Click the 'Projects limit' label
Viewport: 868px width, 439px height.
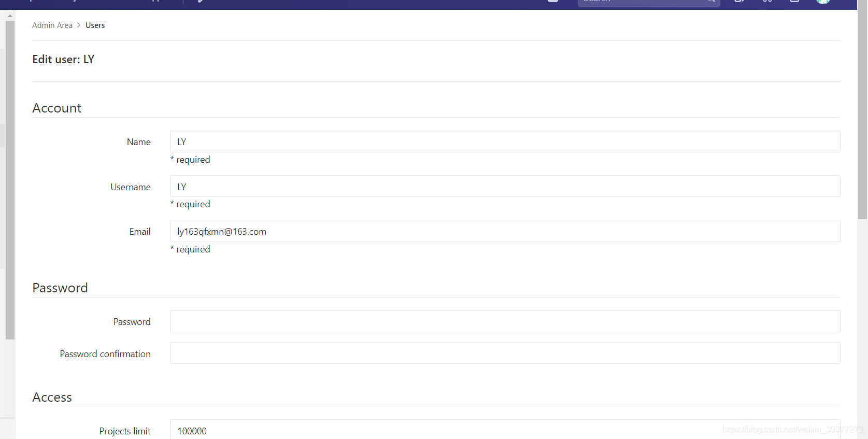125,431
